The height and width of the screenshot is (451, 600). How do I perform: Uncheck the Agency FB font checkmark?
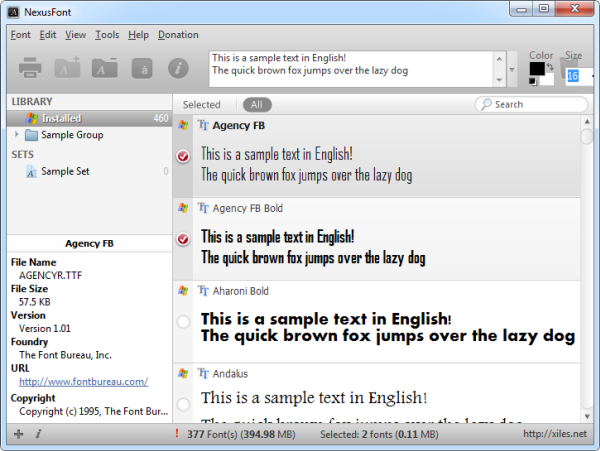tap(182, 157)
